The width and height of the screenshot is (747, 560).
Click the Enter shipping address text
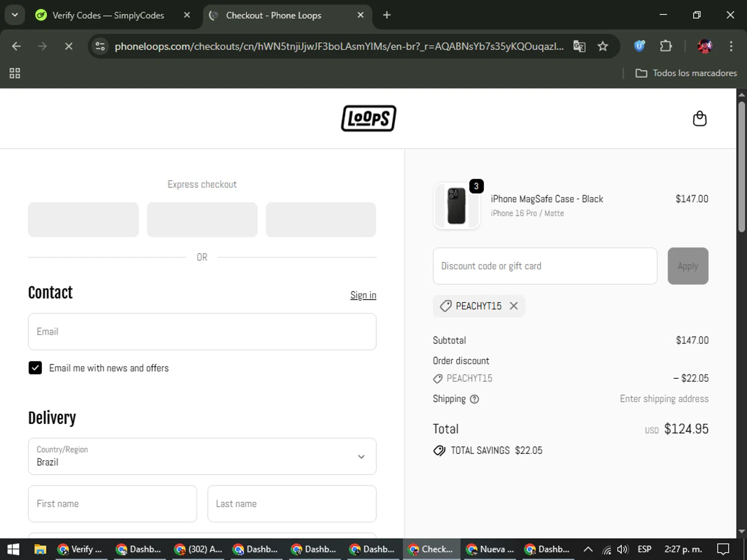(x=664, y=399)
